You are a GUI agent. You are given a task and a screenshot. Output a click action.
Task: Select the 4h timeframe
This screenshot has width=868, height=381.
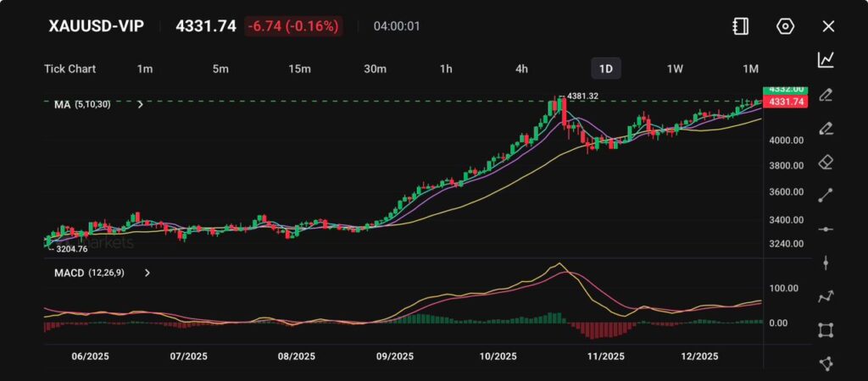521,69
